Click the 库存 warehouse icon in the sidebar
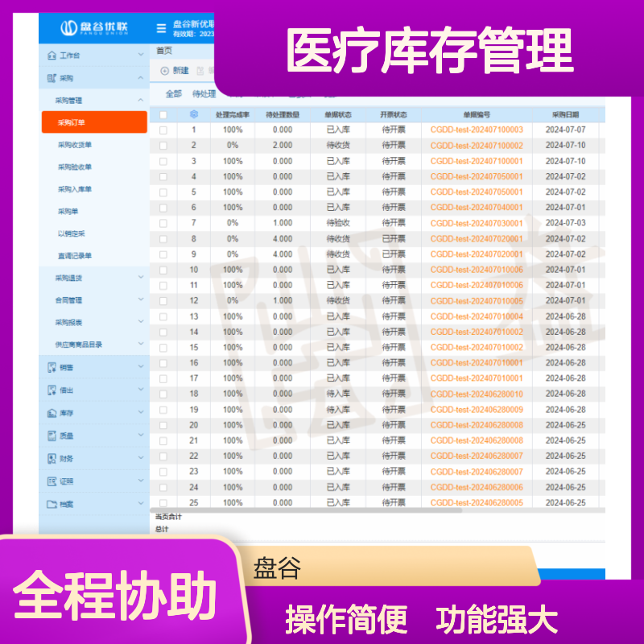The height and width of the screenshot is (644, 644). pyautogui.click(x=52, y=413)
